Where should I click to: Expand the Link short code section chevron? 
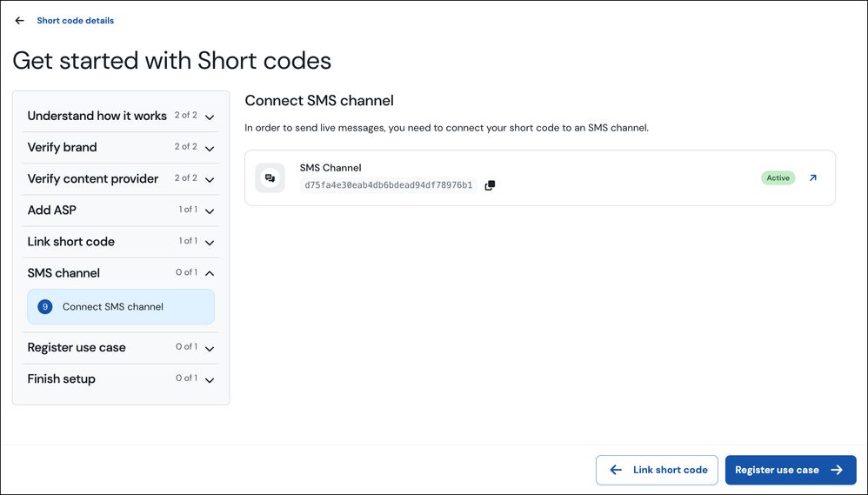(210, 243)
